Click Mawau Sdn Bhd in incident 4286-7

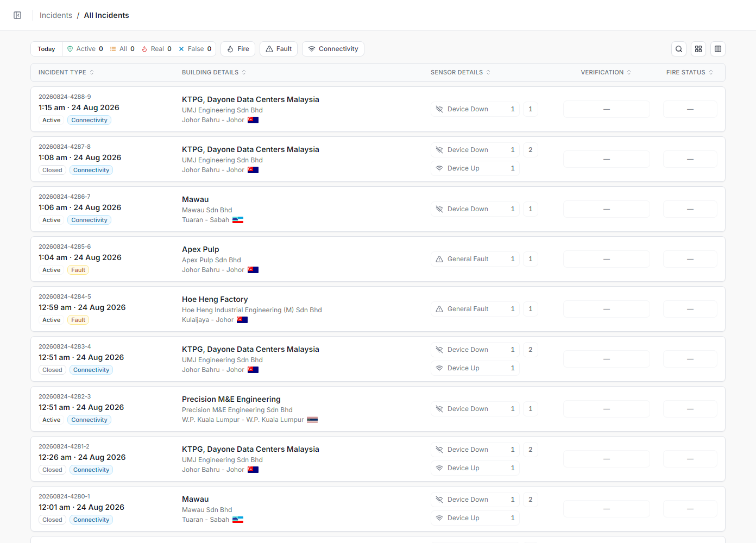pos(207,210)
